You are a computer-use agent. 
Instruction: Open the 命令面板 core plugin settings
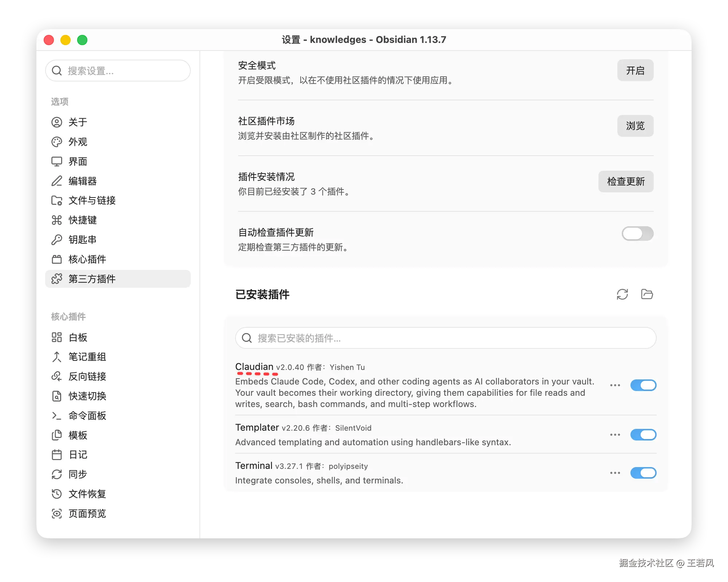pos(118,416)
